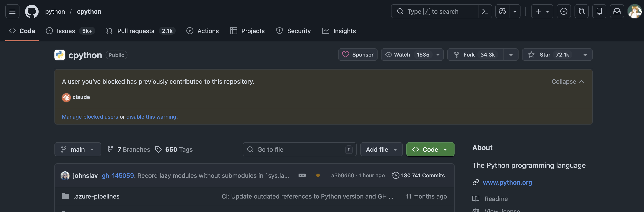Click the claude avatar icon
Screen dimensions: 644x212
[x=66, y=97]
